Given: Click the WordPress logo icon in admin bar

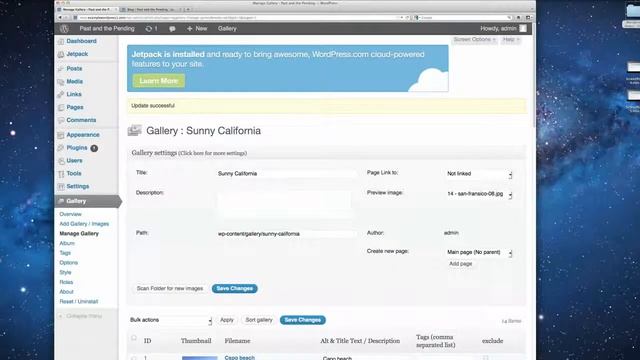Looking at the screenshot, I should [x=64, y=29].
